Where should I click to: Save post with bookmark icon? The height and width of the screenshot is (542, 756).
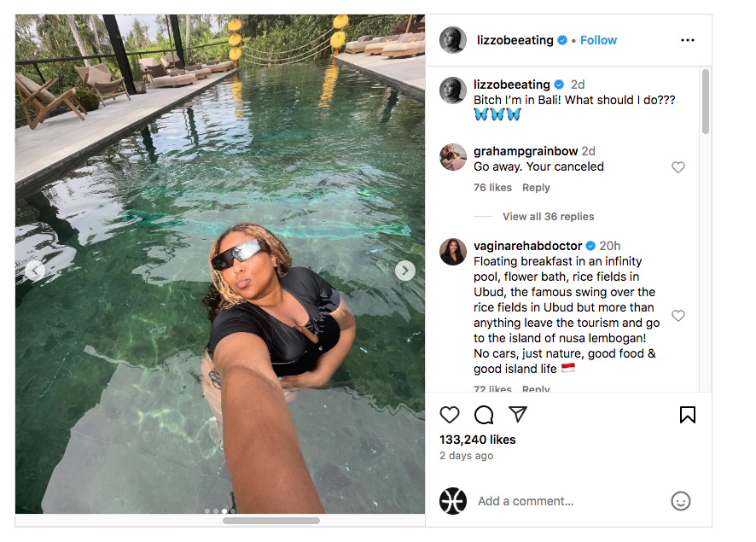pos(687,415)
